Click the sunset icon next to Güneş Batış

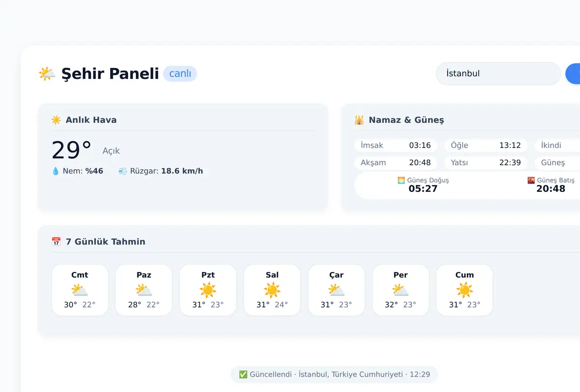[x=531, y=180]
